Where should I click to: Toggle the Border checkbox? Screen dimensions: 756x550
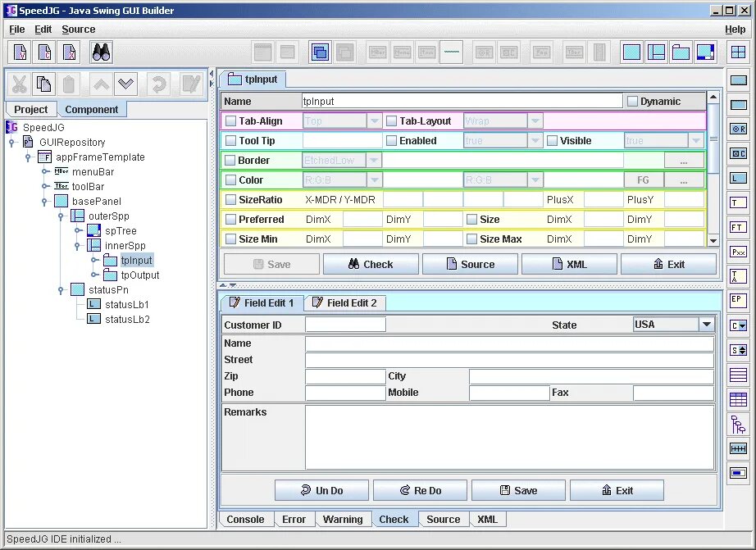coord(230,161)
